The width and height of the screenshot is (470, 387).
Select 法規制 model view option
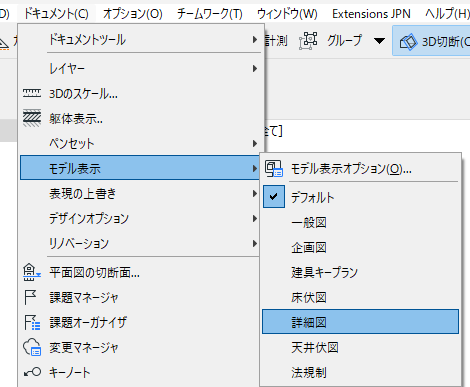click(360, 372)
